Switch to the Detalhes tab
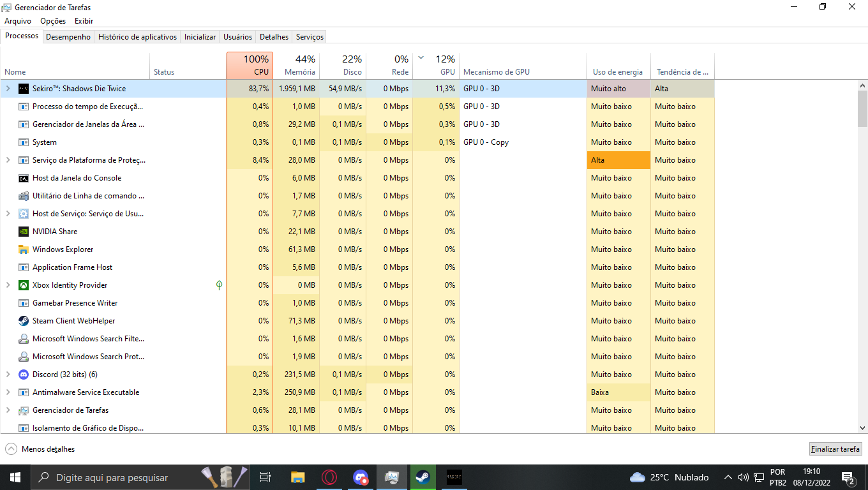Screen dimensions: 868x490 tap(274, 37)
